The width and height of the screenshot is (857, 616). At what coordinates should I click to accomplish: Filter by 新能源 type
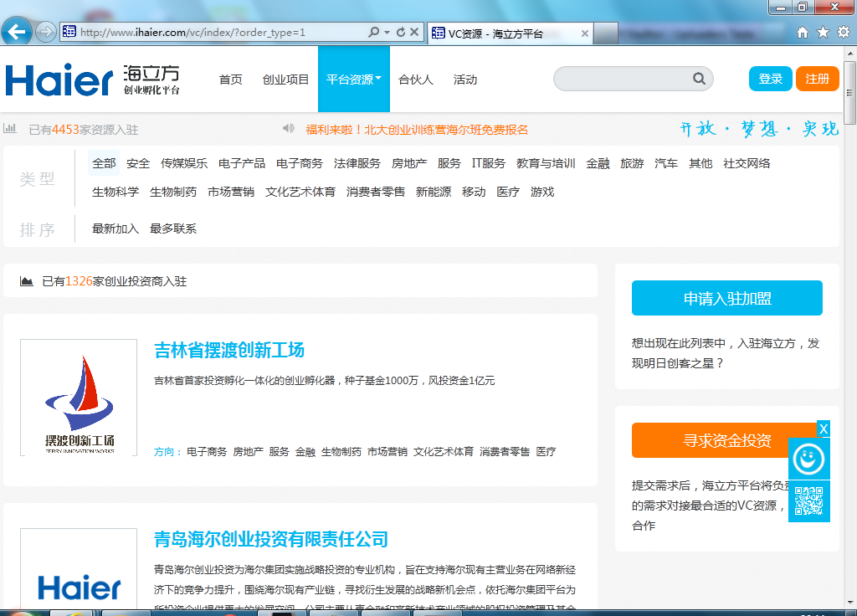click(x=434, y=192)
